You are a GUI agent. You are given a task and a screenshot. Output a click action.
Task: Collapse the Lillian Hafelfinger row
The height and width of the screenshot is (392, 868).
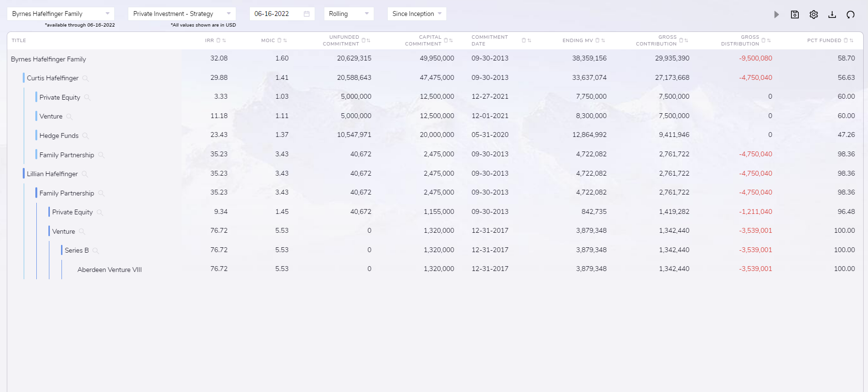click(x=52, y=174)
